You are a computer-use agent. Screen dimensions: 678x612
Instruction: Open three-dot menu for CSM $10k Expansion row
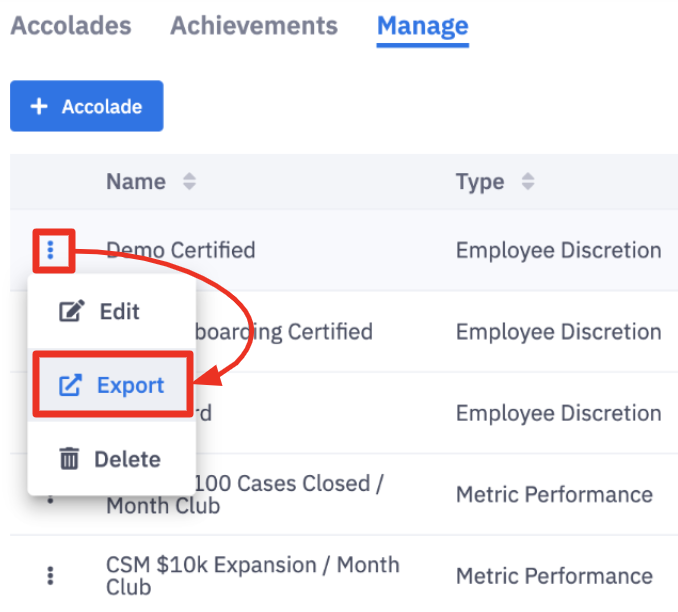pyautogui.click(x=50, y=575)
